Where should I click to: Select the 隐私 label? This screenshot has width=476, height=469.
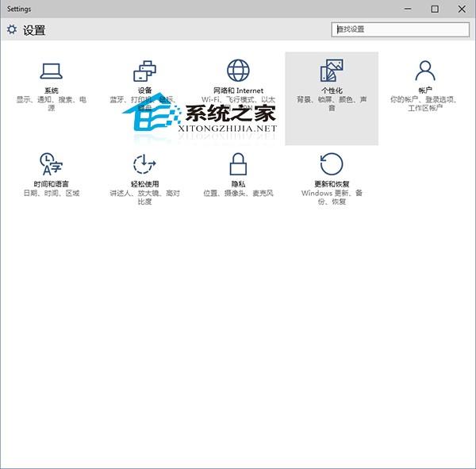pos(238,184)
